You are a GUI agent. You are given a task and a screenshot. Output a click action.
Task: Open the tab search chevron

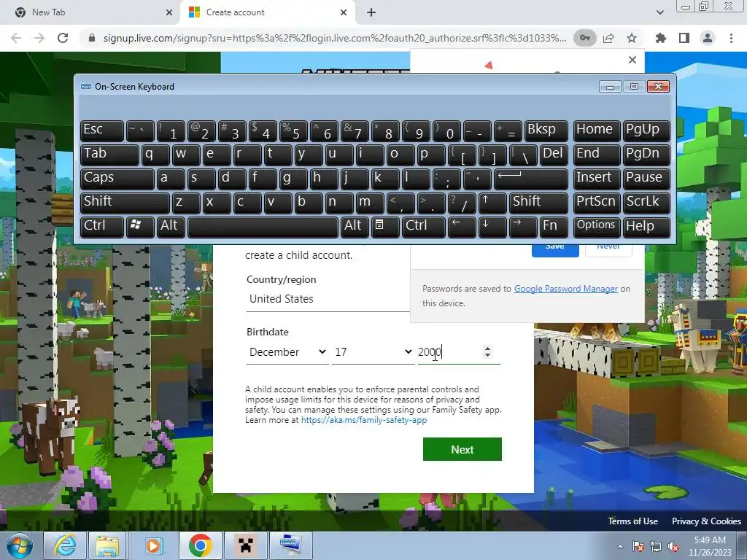[x=659, y=12]
